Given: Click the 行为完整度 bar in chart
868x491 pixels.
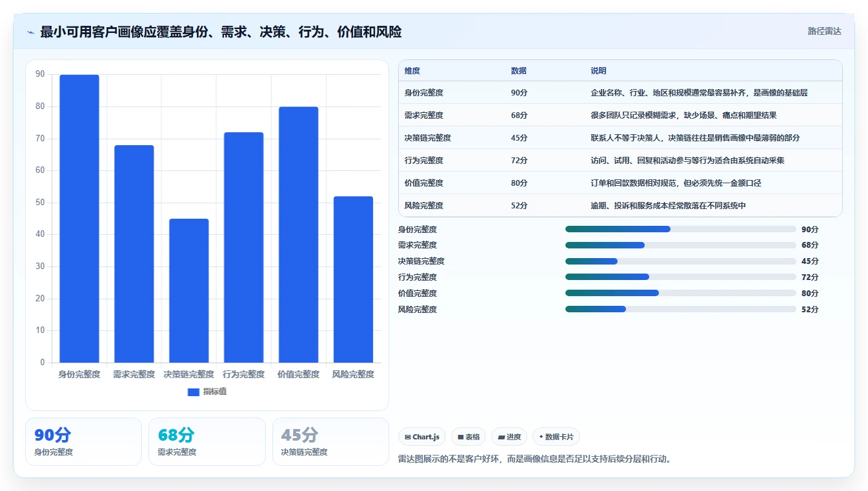Looking at the screenshot, I should coord(244,247).
